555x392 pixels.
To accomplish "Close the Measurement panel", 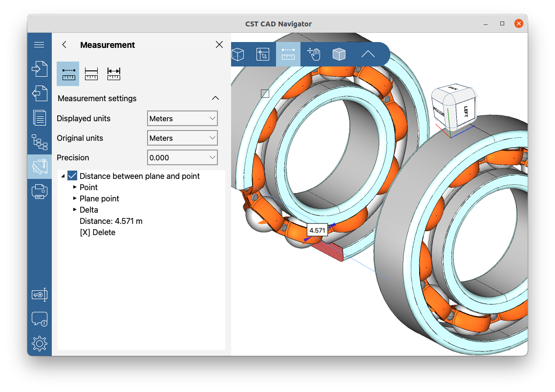I will [219, 44].
